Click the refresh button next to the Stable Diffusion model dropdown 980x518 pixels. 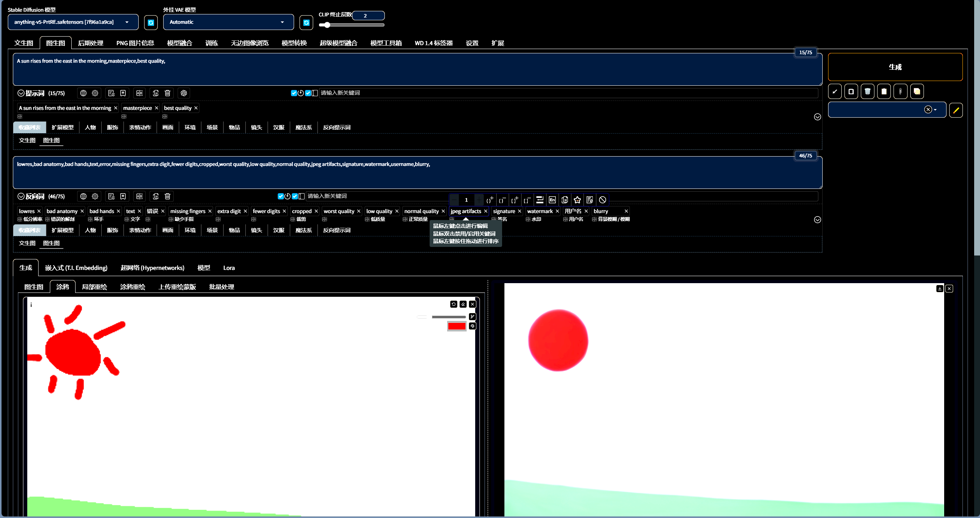(151, 23)
